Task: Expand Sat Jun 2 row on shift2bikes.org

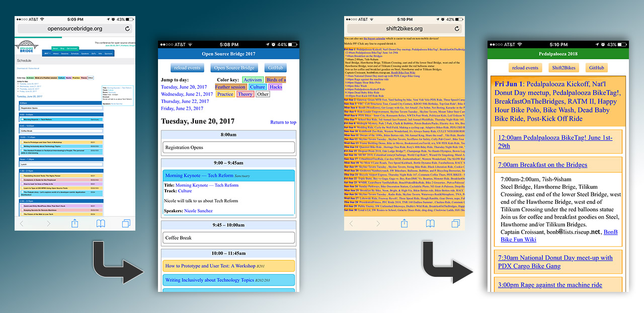Action: coord(405,99)
